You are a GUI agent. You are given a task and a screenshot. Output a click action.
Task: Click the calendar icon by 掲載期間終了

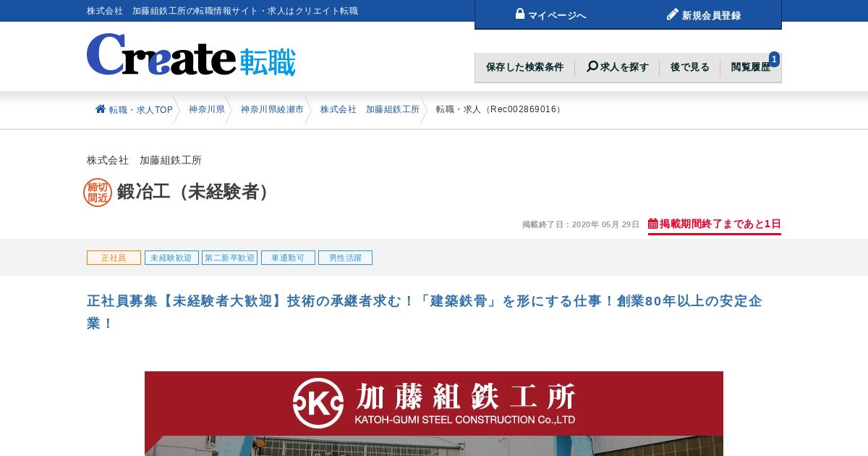(653, 224)
